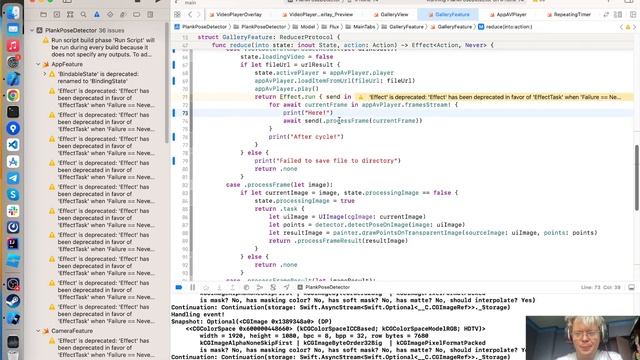Select the Issue navigator warning icon
The image size is (640, 360).
pyautogui.click(x=97, y=14)
